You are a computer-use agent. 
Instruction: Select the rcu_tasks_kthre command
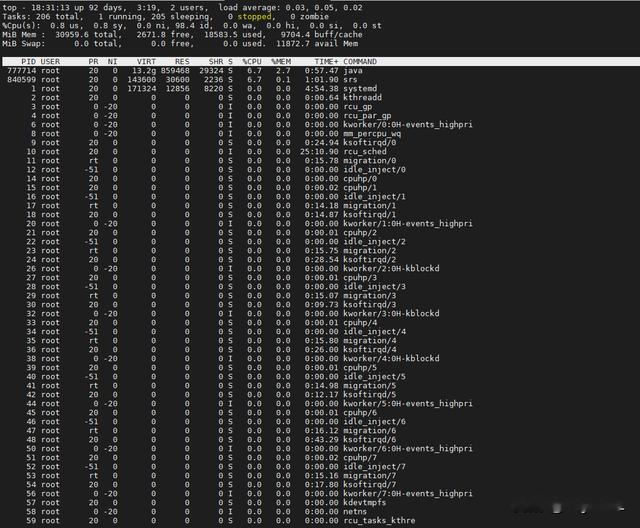(x=379, y=520)
